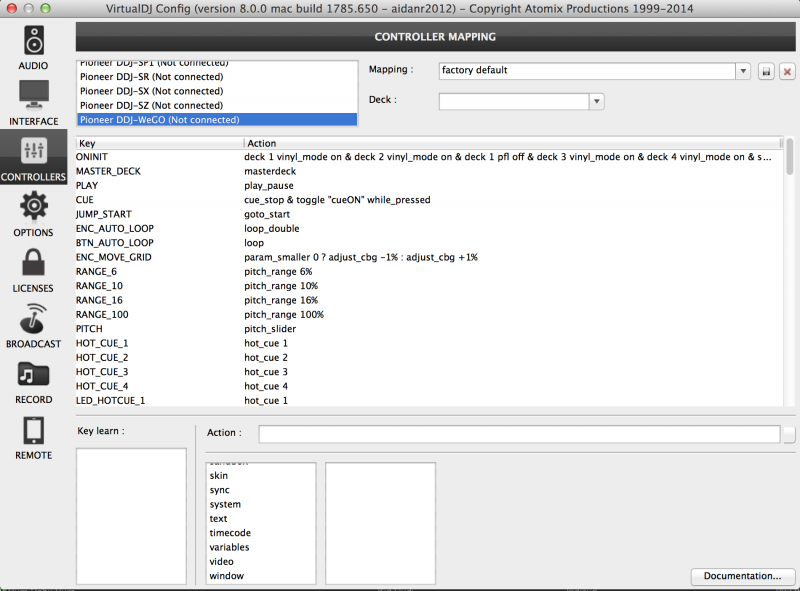Click the Key learn empty box

pyautogui.click(x=131, y=516)
